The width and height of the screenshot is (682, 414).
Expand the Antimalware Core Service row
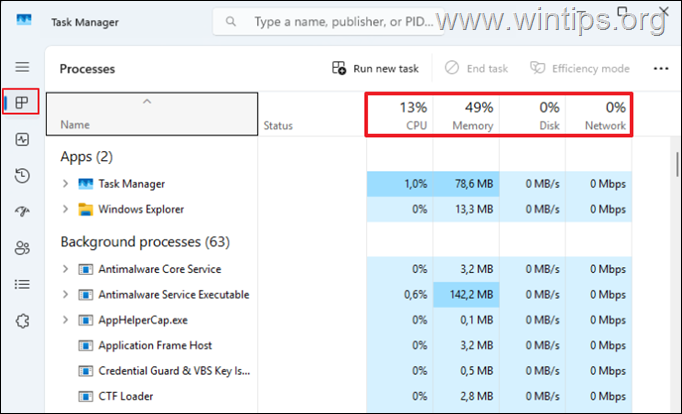tap(65, 269)
